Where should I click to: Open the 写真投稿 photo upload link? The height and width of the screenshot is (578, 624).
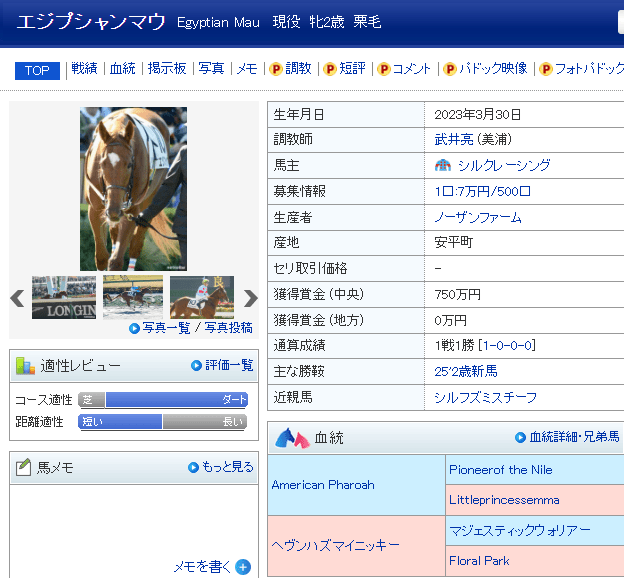228,328
